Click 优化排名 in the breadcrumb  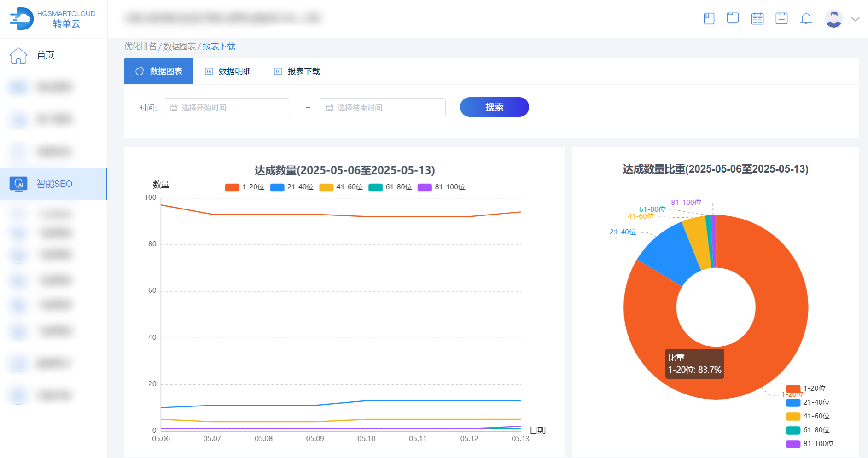pyautogui.click(x=140, y=46)
